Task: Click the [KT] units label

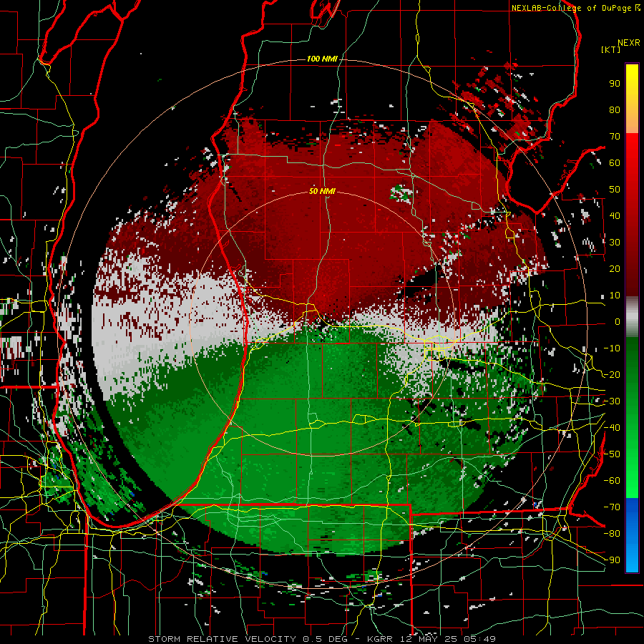Action: [x=611, y=49]
